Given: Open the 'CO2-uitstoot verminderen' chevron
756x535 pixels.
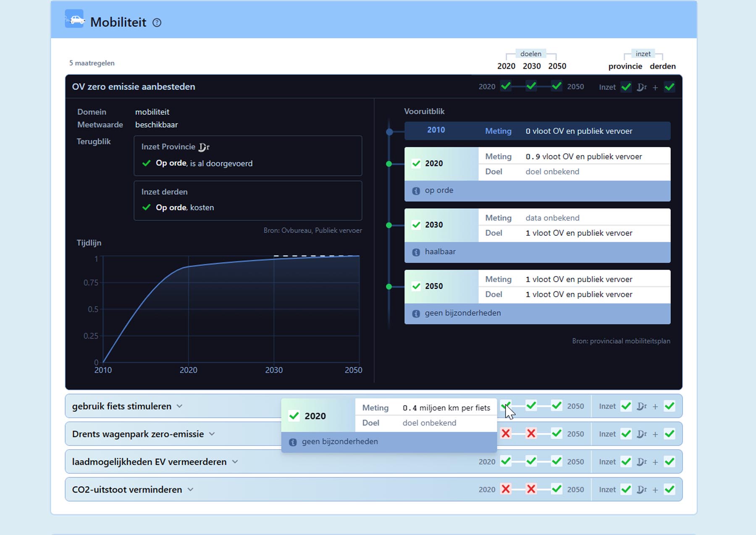Looking at the screenshot, I should [190, 489].
